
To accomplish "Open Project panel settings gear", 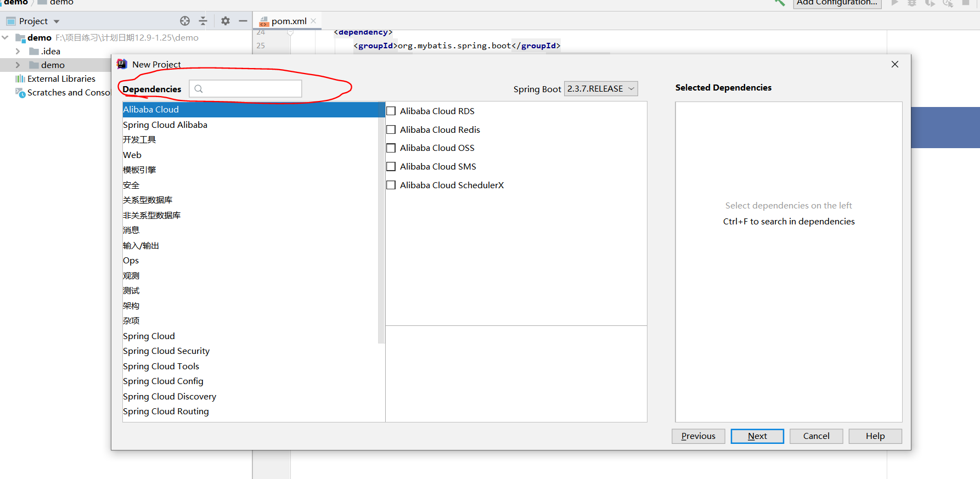I will click(x=226, y=21).
